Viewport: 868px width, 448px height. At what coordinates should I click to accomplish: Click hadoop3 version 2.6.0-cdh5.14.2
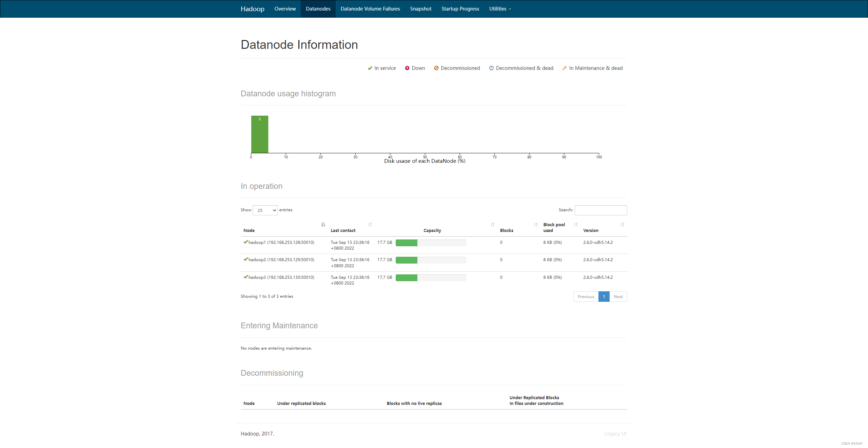pyautogui.click(x=598, y=277)
